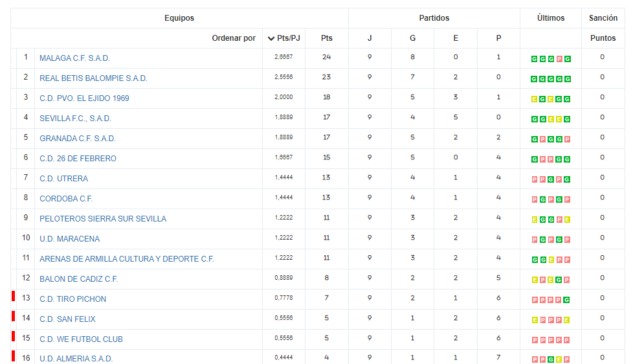Click red relegation marker beside position 13

click(14, 296)
